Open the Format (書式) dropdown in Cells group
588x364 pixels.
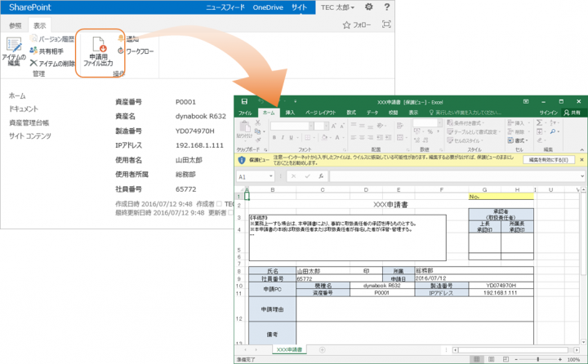[x=518, y=140]
